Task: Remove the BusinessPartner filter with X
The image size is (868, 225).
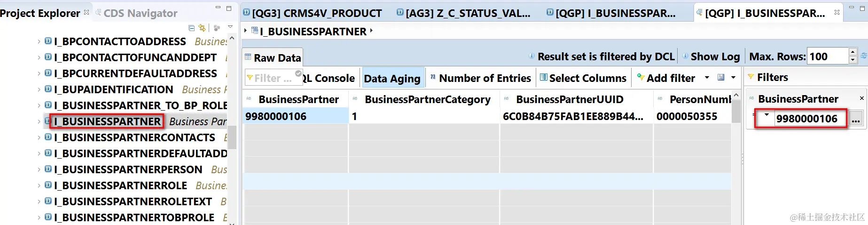Action: coord(861,98)
